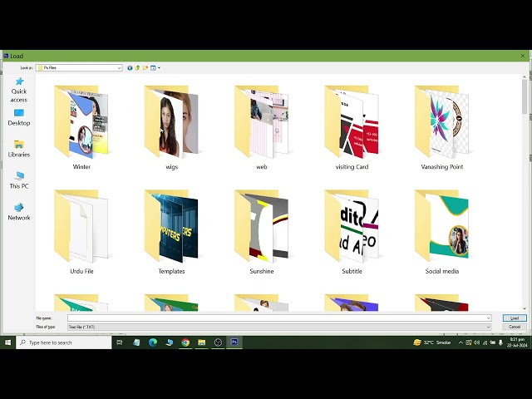Select This PC in the sidebar
The height and width of the screenshot is (399, 532).
click(19, 180)
